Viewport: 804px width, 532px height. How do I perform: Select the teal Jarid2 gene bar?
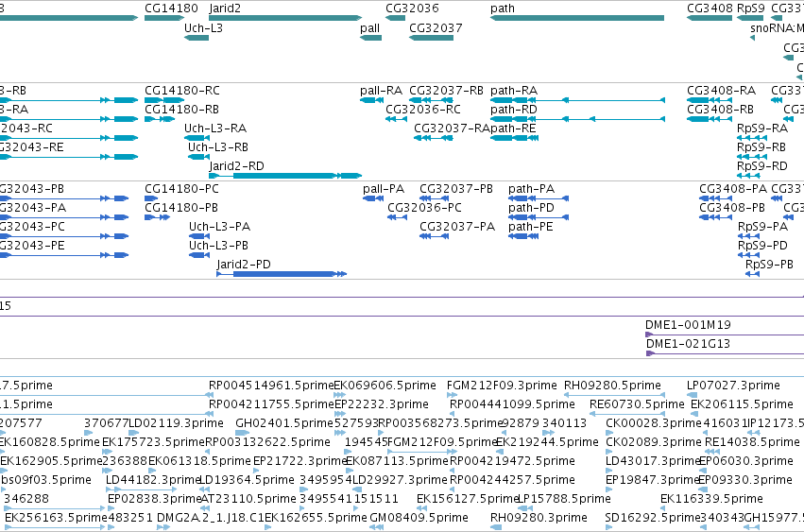pyautogui.click(x=285, y=18)
